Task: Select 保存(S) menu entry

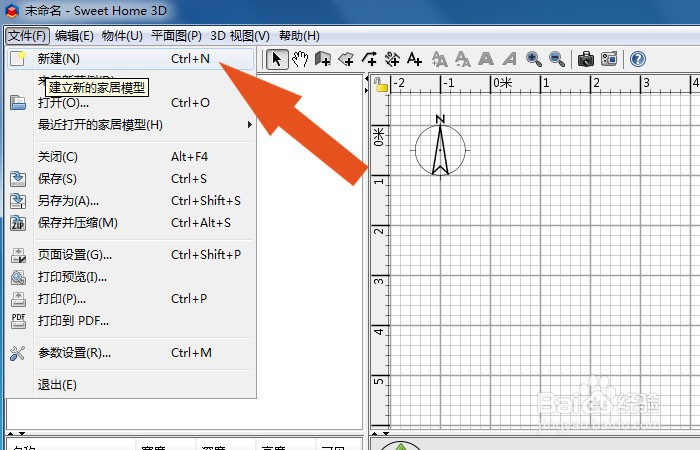Action: point(130,179)
